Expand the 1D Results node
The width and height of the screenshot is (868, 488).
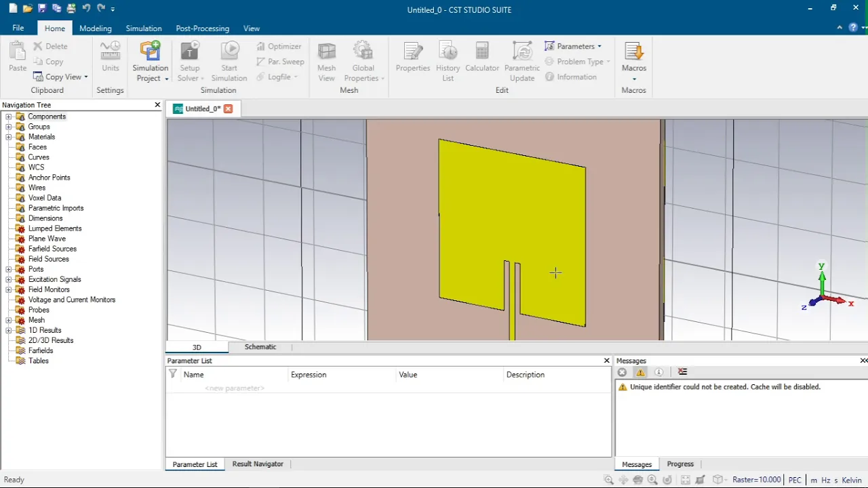(9, 330)
